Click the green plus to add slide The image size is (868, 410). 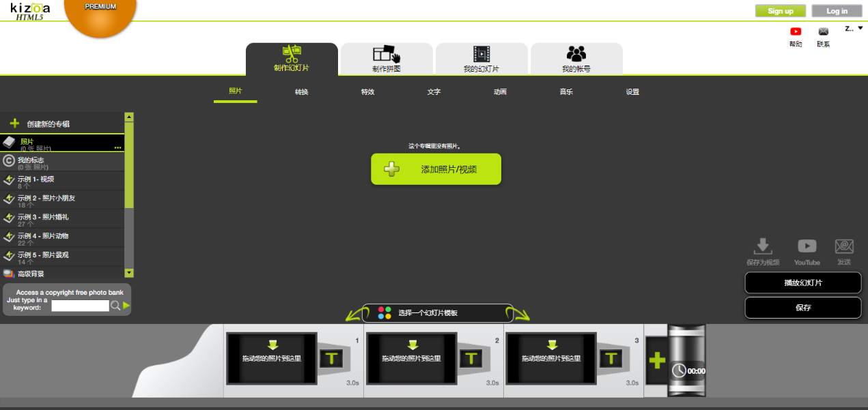(656, 360)
